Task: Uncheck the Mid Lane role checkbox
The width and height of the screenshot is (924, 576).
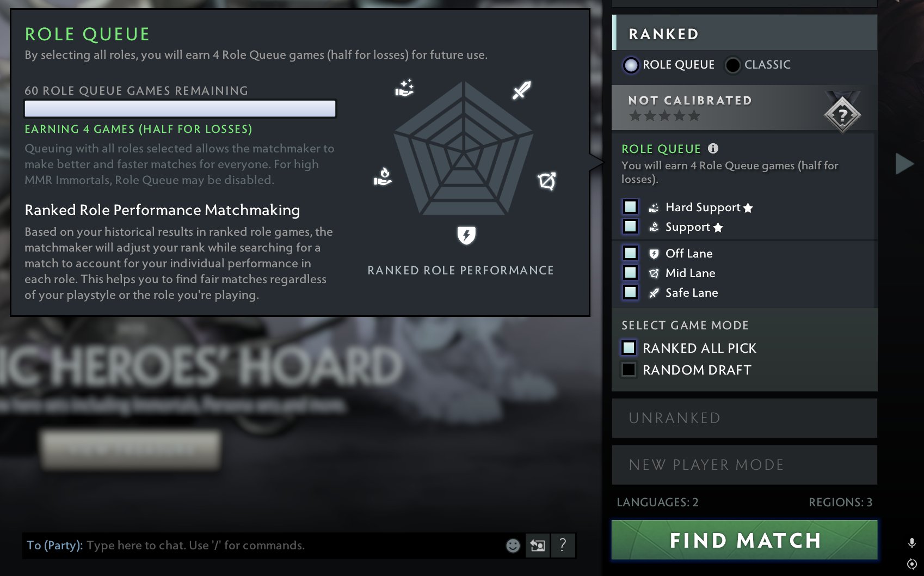Action: [630, 272]
